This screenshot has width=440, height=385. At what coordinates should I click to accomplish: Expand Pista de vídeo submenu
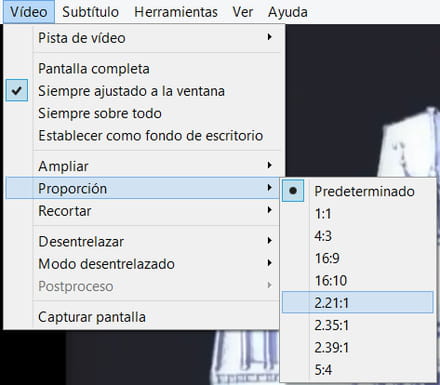pos(143,38)
